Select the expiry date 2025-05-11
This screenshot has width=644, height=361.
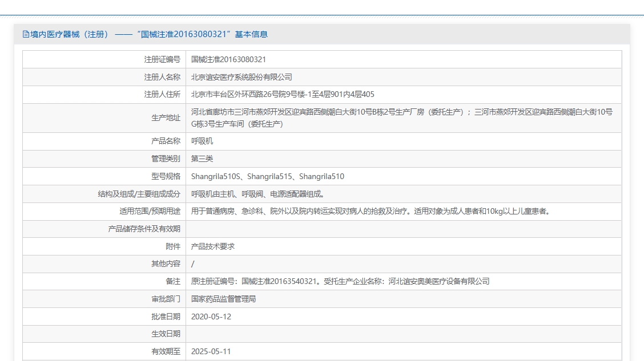click(x=211, y=351)
